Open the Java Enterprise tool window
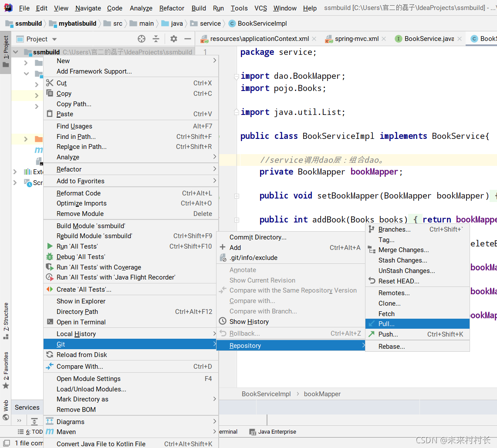497x448 pixels. [273, 431]
